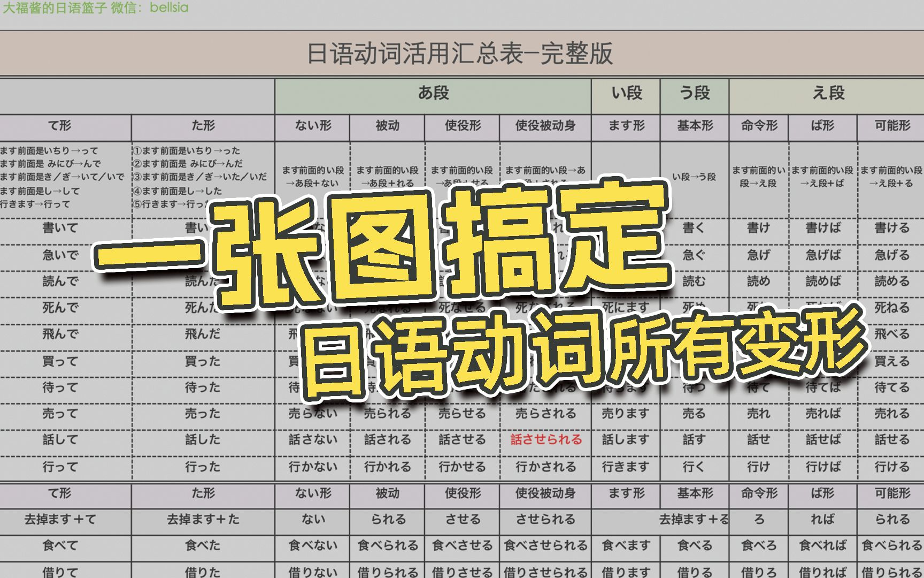The image size is (924, 578).
Task: Click the cell 売って
Action: [x=60, y=414]
